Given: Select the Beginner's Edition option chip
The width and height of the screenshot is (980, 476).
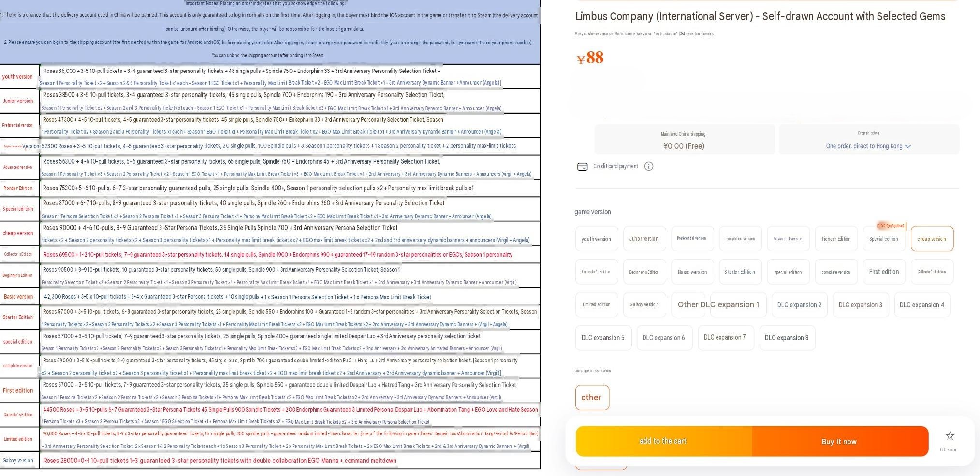Looking at the screenshot, I should [644, 272].
